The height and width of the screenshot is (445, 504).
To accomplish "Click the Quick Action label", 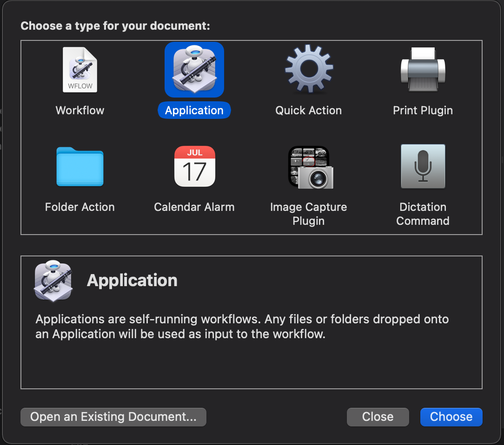I will (x=309, y=111).
